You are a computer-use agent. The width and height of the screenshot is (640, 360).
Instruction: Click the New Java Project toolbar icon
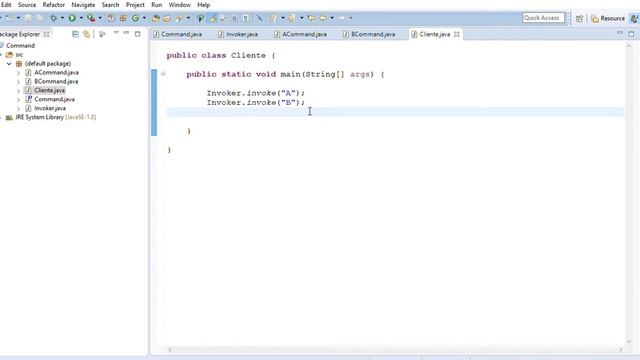point(111,18)
